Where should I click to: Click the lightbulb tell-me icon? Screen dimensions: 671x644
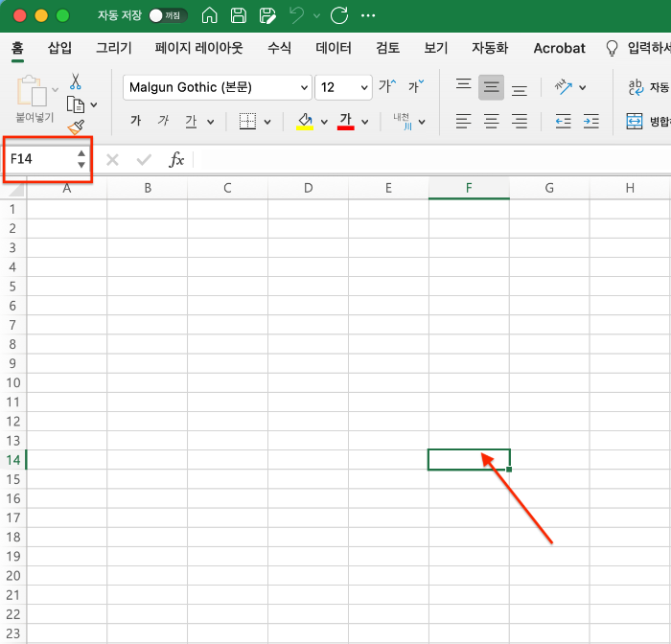(x=612, y=48)
